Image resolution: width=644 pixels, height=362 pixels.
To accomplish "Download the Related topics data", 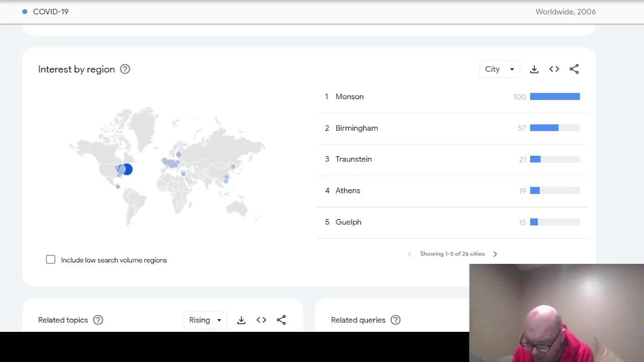I will click(x=242, y=320).
